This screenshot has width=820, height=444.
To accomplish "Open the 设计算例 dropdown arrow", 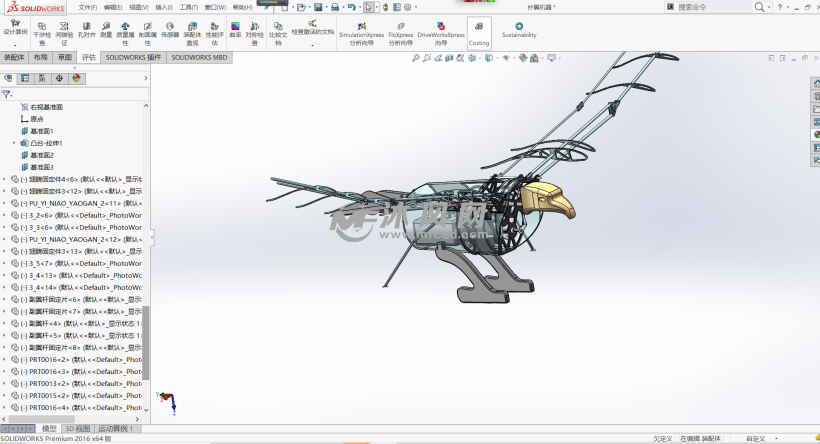I will (15, 45).
